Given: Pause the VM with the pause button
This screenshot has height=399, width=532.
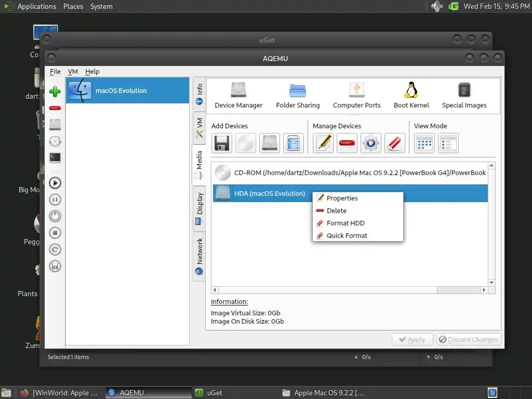Looking at the screenshot, I should [55, 199].
